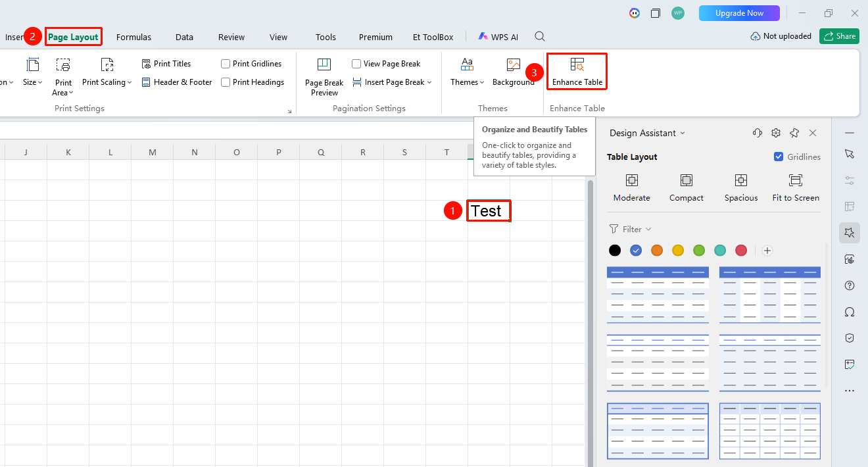
Task: Uncheck the Gridlines option
Action: [779, 157]
